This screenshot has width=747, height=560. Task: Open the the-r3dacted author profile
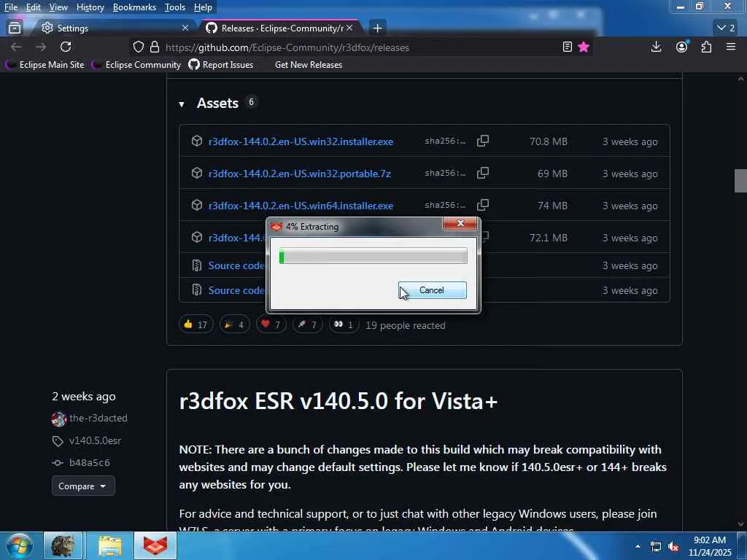pos(98,418)
